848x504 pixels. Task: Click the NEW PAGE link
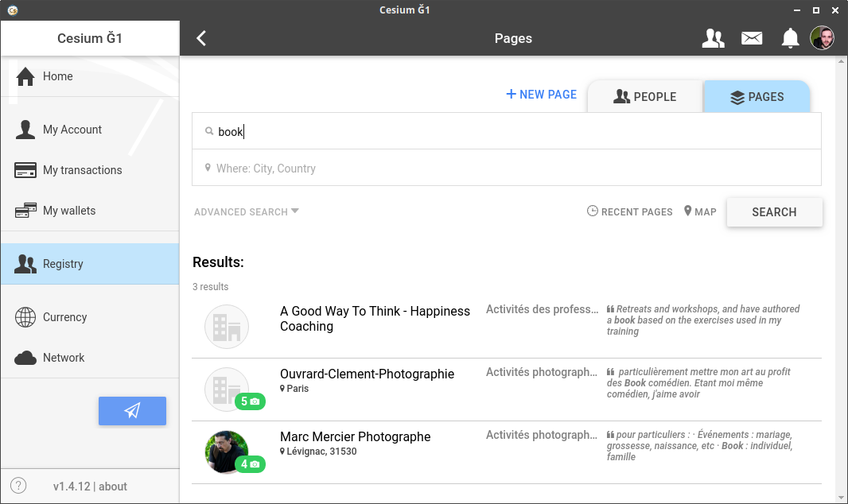tap(542, 95)
